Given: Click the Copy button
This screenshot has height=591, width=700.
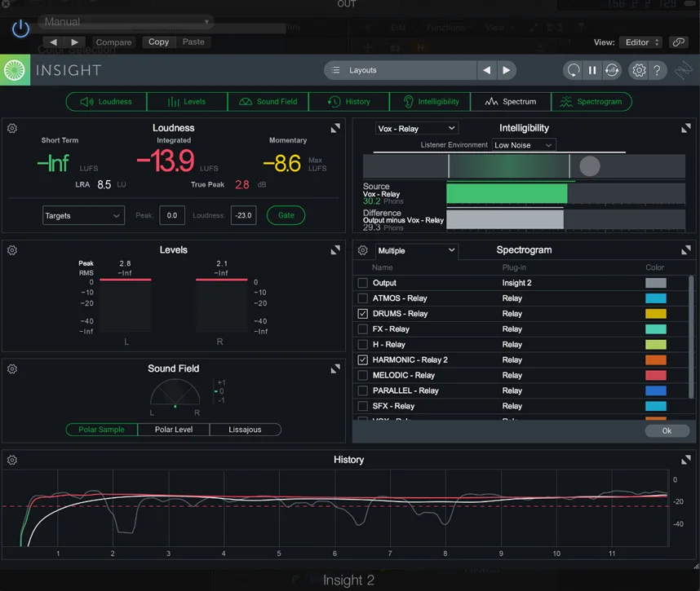Looking at the screenshot, I should click(158, 42).
